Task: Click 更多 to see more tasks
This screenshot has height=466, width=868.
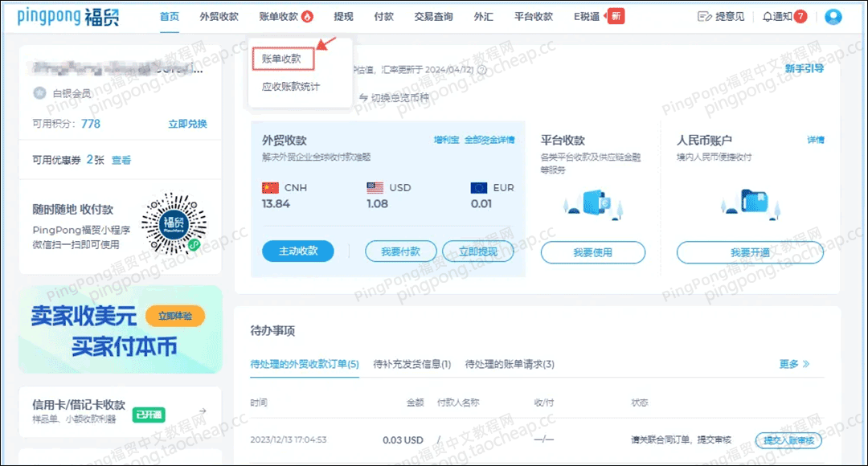Action: click(794, 364)
